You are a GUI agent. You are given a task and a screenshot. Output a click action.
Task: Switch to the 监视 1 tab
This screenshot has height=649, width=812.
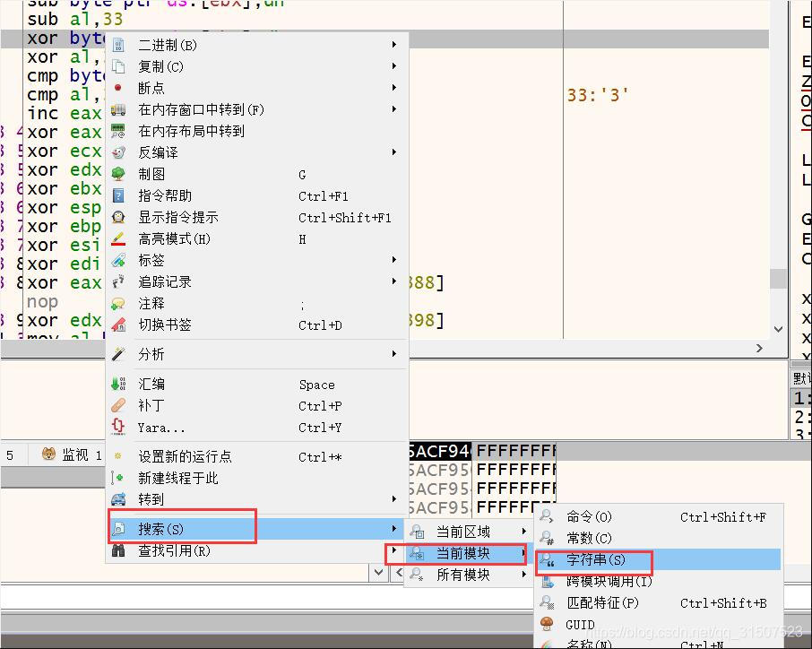(72, 454)
